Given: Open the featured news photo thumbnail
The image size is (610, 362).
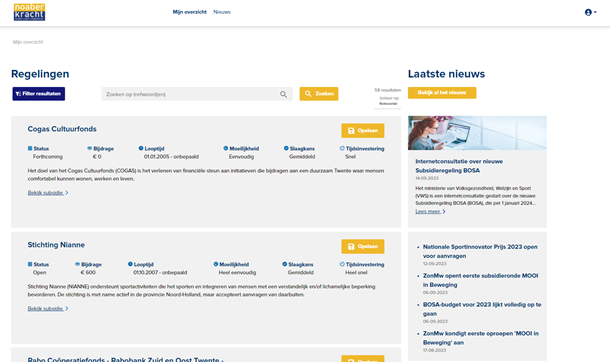Looking at the screenshot, I should click(x=477, y=133).
